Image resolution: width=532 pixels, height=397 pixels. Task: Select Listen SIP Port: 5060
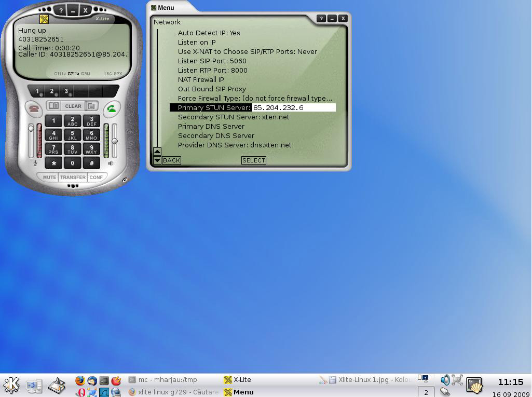(x=212, y=61)
